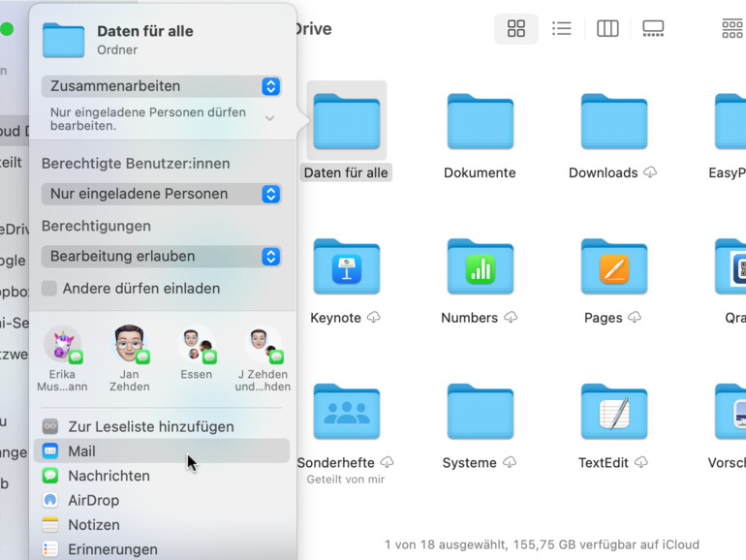Viewport: 746px width, 560px height.
Task: Click the Sonderhefte cloud download icon
Action: coord(388,462)
